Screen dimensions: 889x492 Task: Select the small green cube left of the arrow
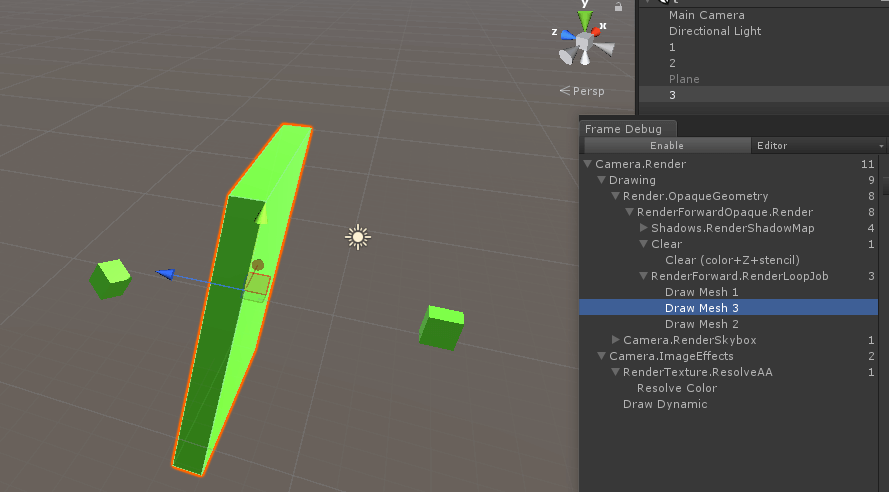point(111,279)
